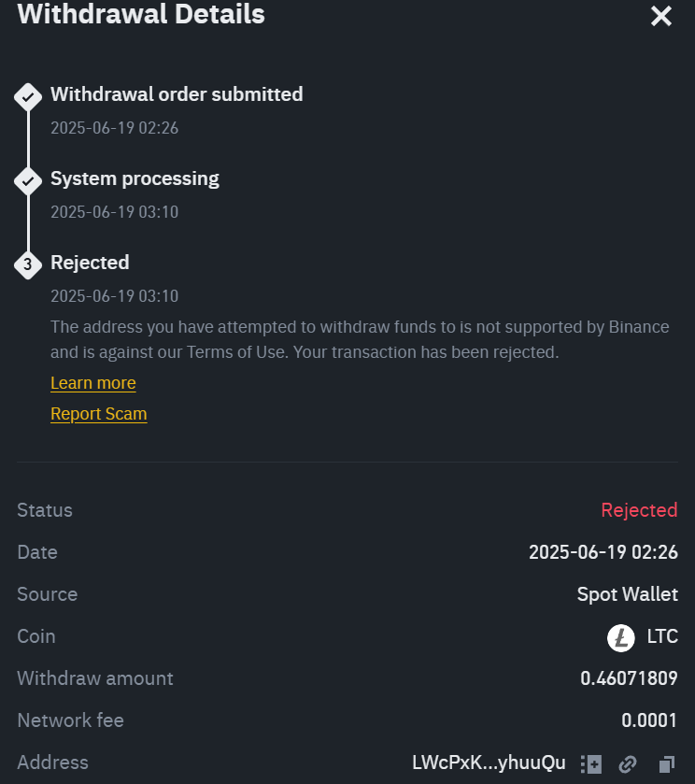The image size is (695, 784).
Task: Click the withdraw amount 0.46071809
Action: 629,678
